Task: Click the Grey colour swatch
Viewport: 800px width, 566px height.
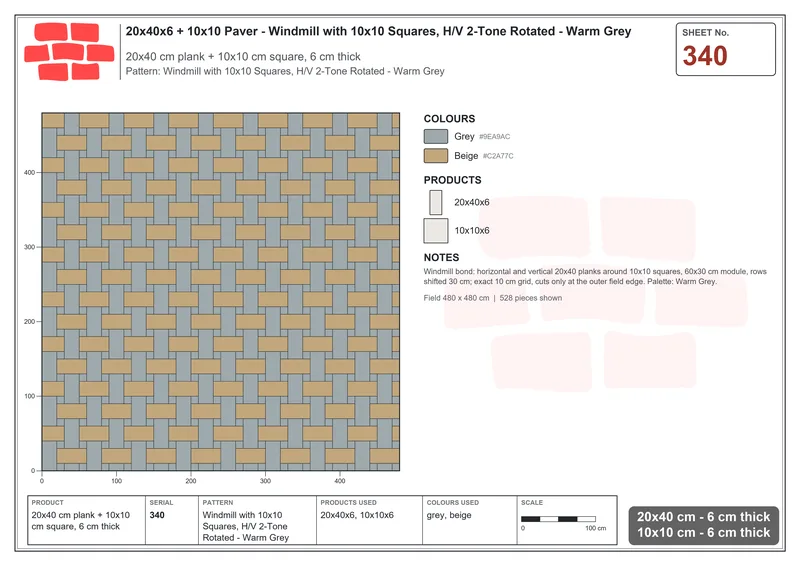Action: pos(436,136)
